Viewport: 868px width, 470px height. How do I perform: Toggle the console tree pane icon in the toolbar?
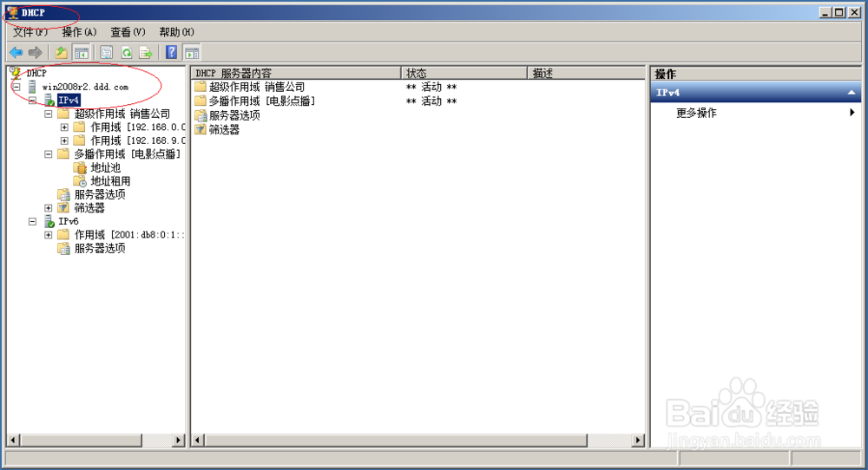coord(82,53)
